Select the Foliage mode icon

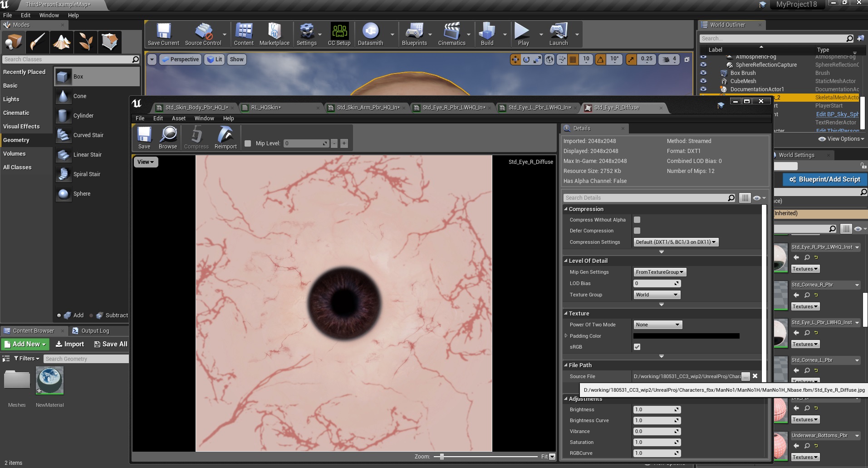86,42
